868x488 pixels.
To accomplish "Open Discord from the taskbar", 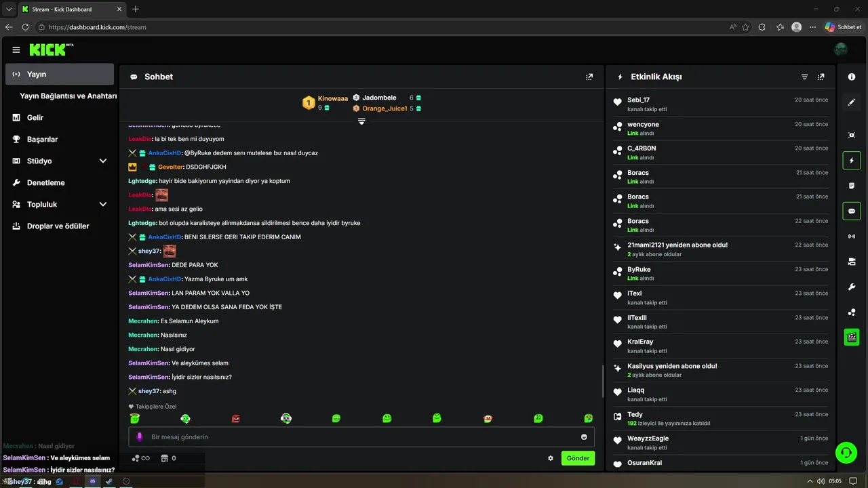I will click(93, 481).
